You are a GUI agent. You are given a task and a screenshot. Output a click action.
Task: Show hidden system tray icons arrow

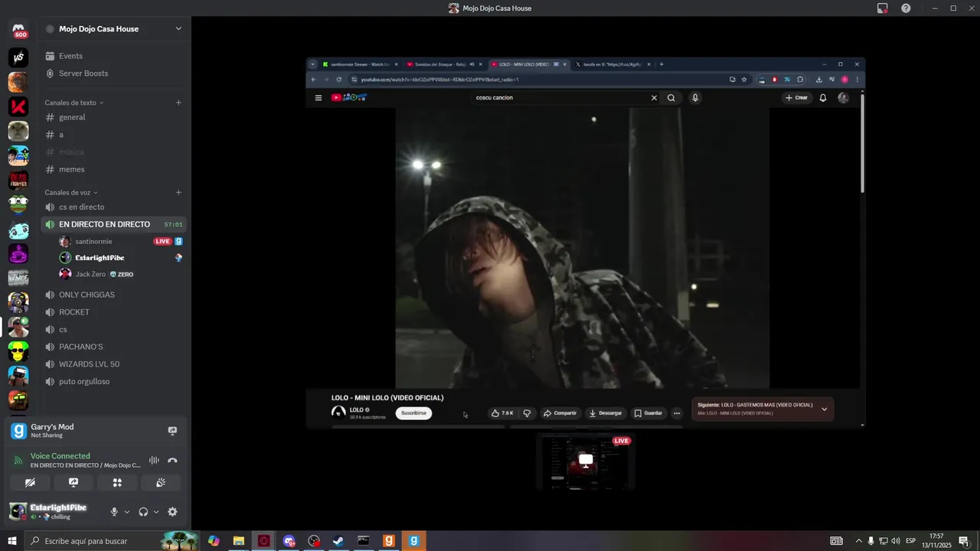pos(858,541)
